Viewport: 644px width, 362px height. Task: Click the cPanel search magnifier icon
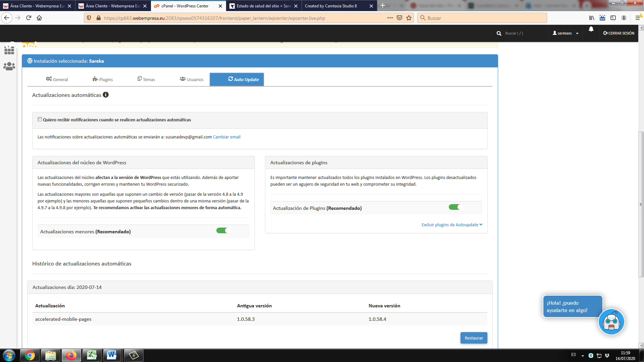pos(499,33)
